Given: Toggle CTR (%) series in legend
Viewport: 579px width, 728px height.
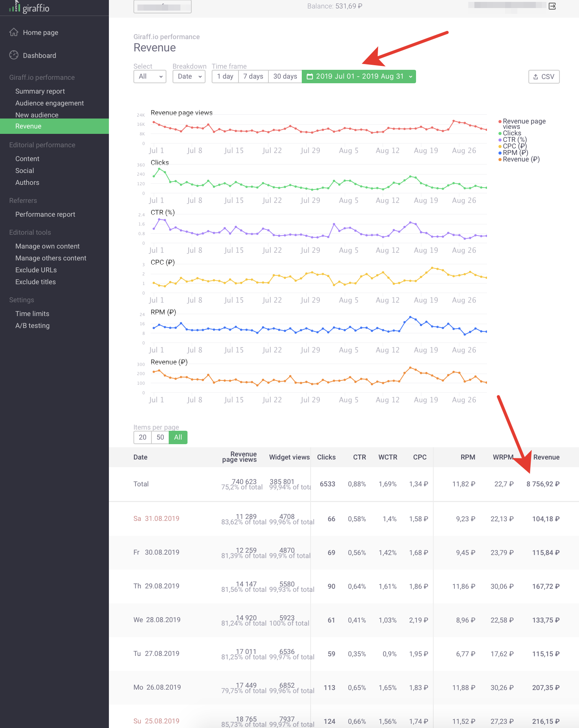Looking at the screenshot, I should pyautogui.click(x=512, y=140).
